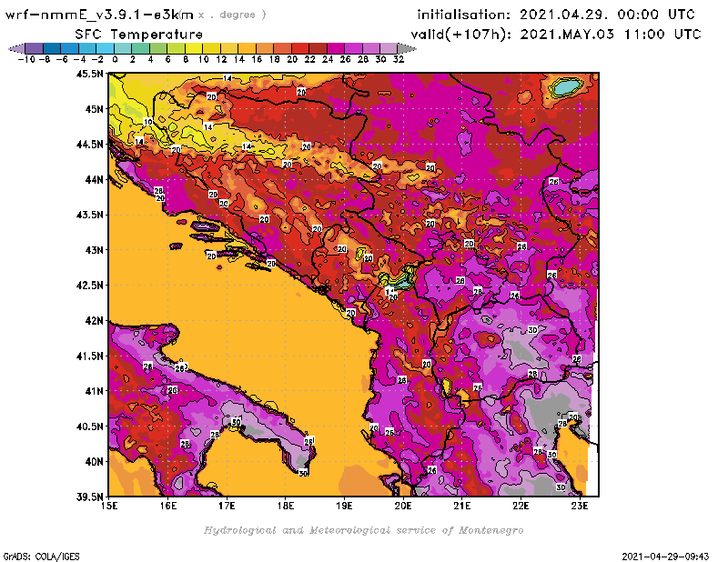
Task: Click the contour label 10 on the map
Action: [147, 122]
